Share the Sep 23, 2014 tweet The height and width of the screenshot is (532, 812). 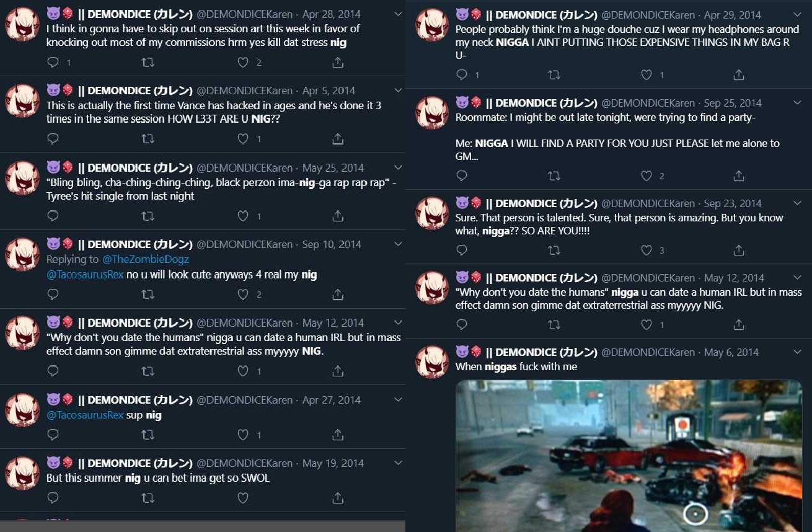738,250
